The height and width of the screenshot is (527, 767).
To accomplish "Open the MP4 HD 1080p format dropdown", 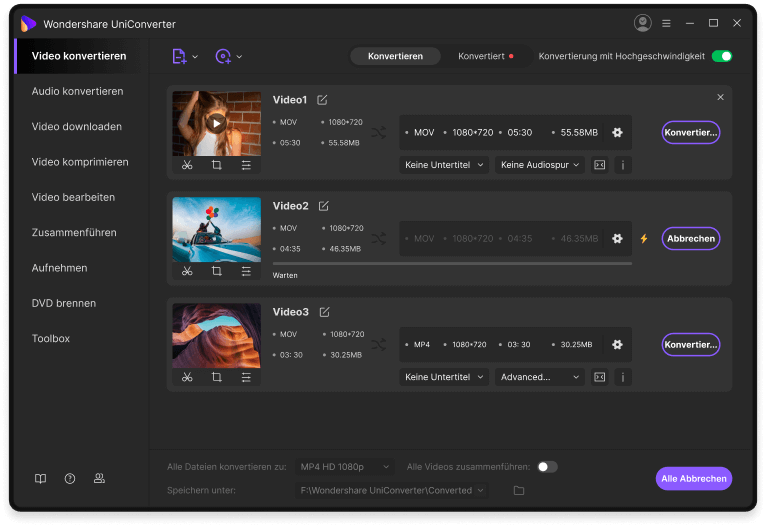I will point(345,467).
